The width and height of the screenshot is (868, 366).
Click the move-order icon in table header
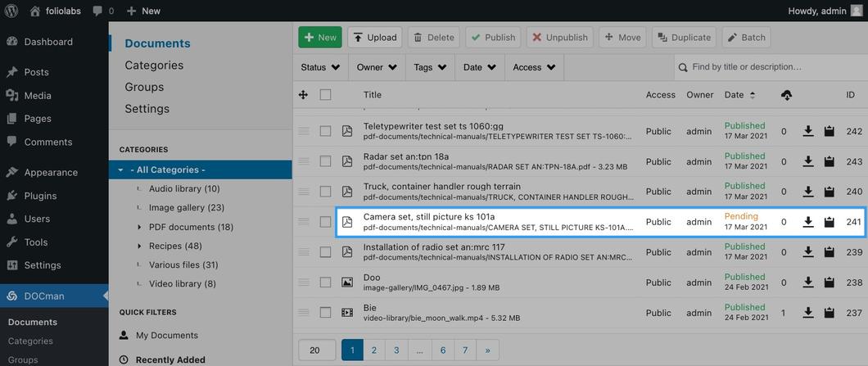(303, 95)
